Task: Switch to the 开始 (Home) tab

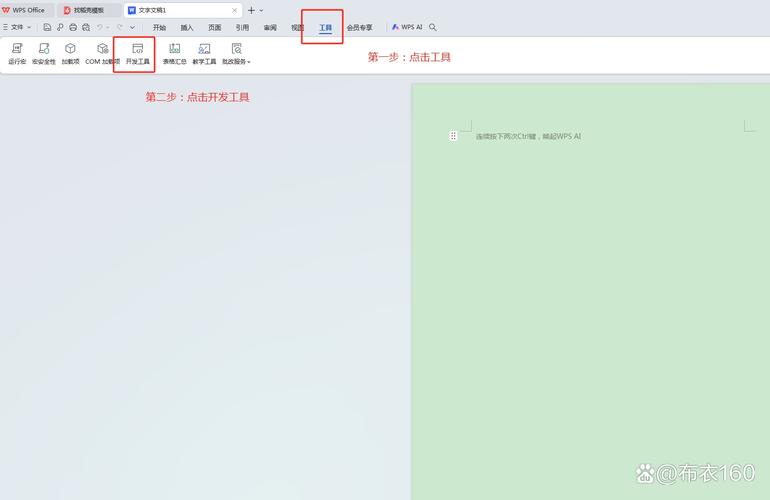Action: (159, 28)
